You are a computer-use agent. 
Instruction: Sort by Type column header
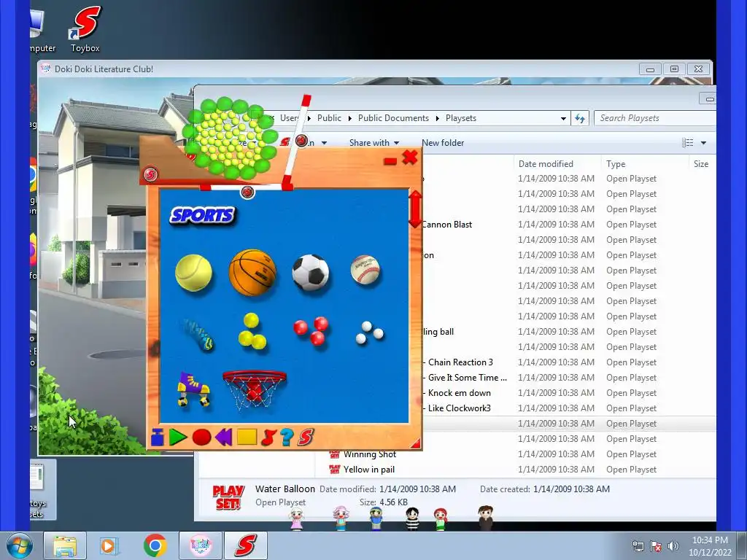(616, 164)
